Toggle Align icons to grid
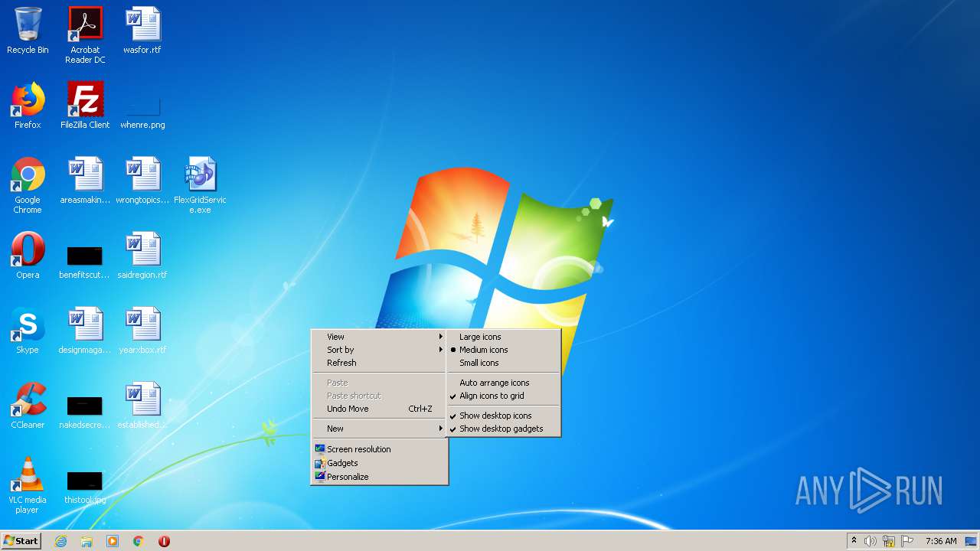The height and width of the screenshot is (551, 980). click(x=504, y=396)
